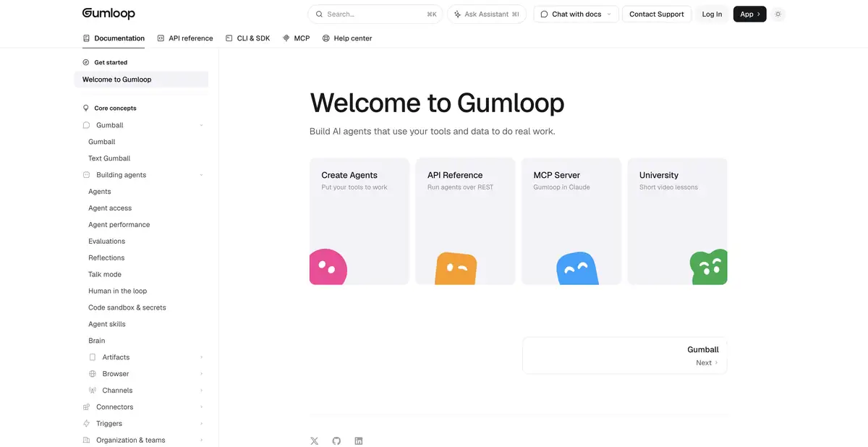Open the Evaluations page
Viewport: 868px width, 447px height.
(107, 242)
